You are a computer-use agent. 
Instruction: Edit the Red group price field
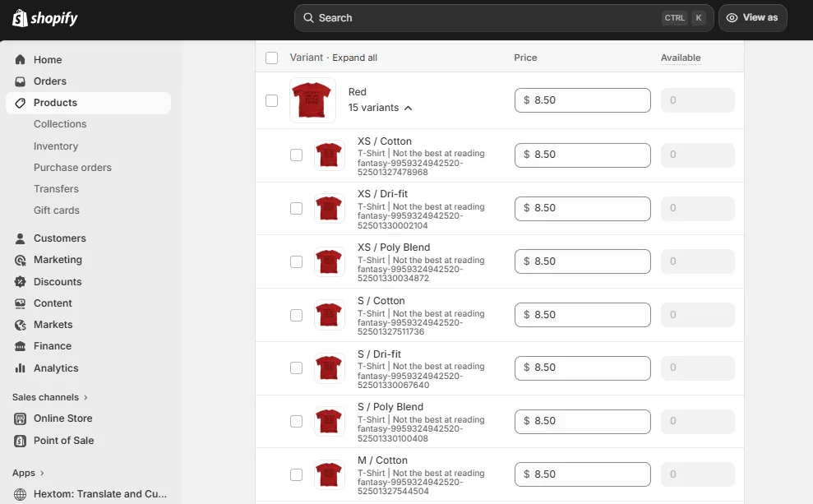[583, 100]
